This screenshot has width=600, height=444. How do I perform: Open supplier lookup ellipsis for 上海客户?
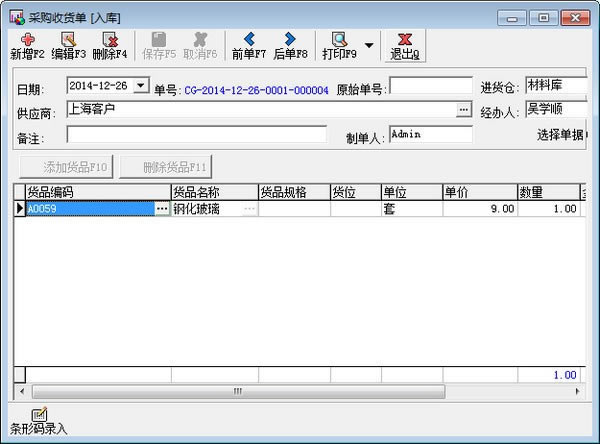pos(463,110)
